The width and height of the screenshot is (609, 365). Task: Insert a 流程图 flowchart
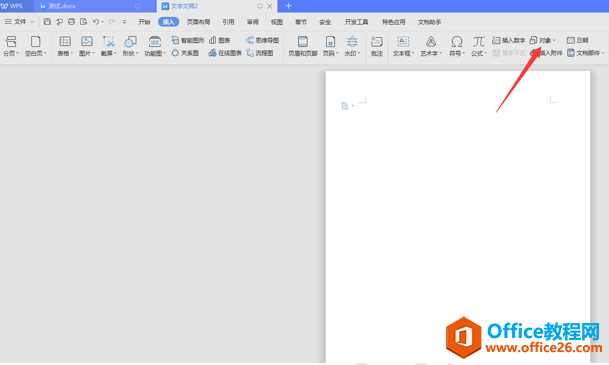260,53
